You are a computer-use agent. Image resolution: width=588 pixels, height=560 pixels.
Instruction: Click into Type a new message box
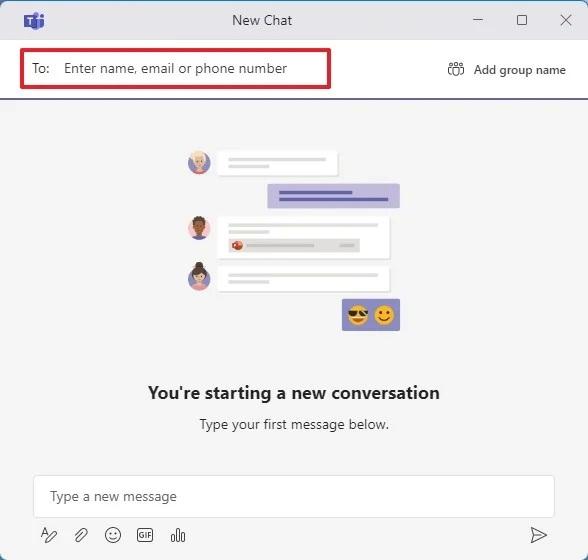[x=294, y=496]
